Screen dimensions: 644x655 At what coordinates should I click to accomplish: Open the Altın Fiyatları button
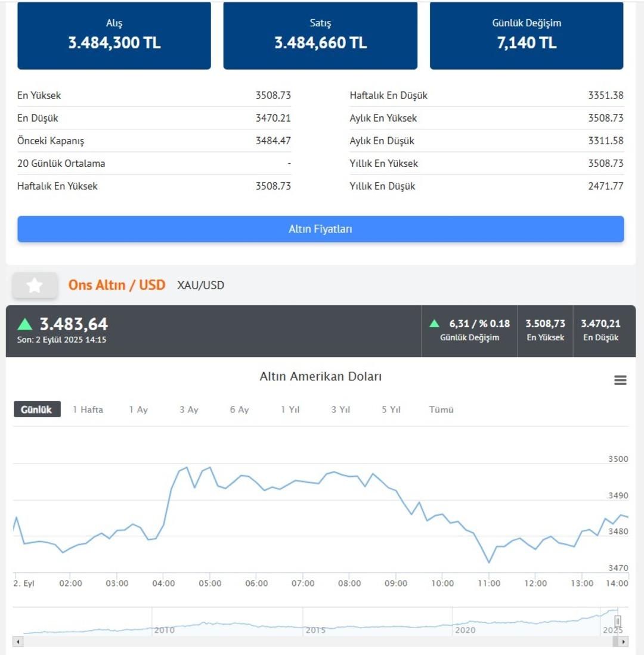[x=321, y=229]
